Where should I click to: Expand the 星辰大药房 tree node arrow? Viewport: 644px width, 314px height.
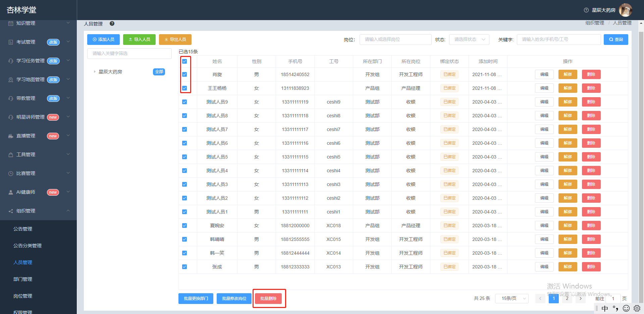point(95,72)
